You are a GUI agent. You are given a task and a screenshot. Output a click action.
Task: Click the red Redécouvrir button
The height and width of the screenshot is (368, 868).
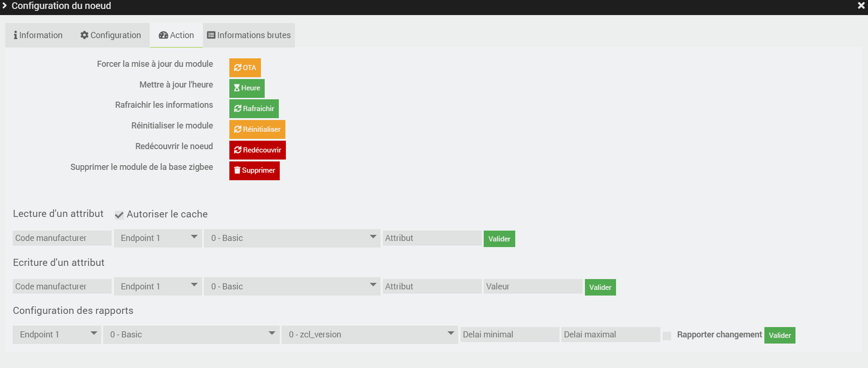257,150
